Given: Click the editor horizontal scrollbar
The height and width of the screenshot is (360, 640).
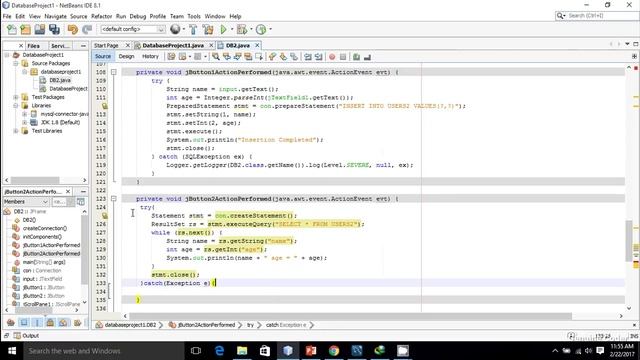Looking at the screenshot, I should tap(350, 316).
